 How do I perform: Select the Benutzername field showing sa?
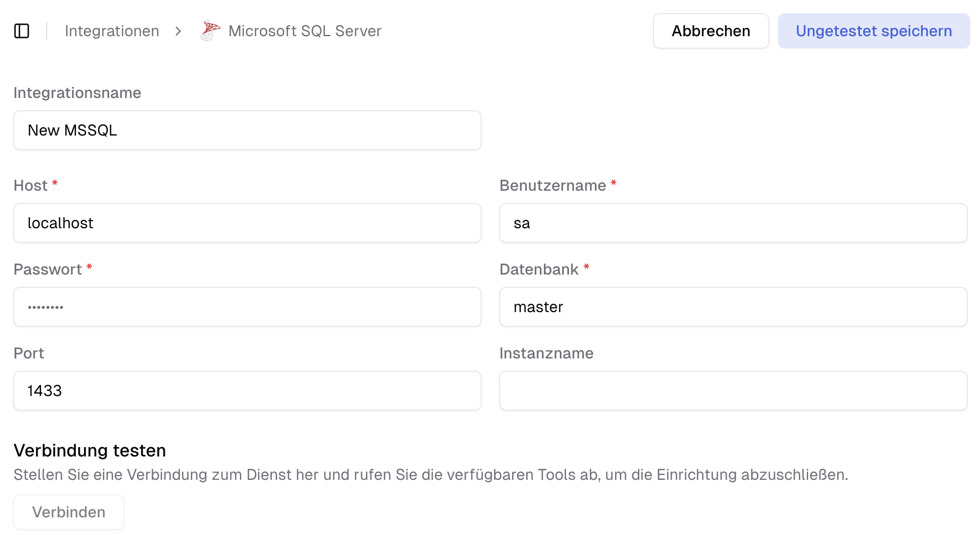coord(733,223)
